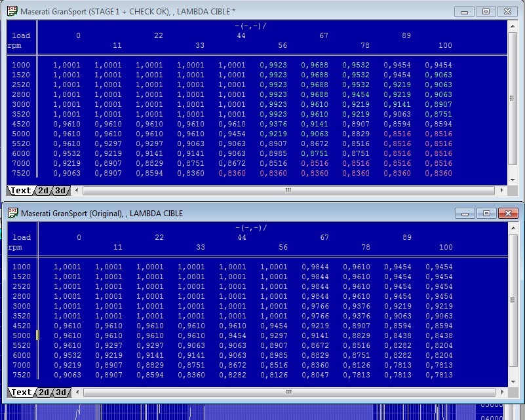
Task: Click the 7520 rpm row header in STAGE 1 window
Action: [x=21, y=173]
